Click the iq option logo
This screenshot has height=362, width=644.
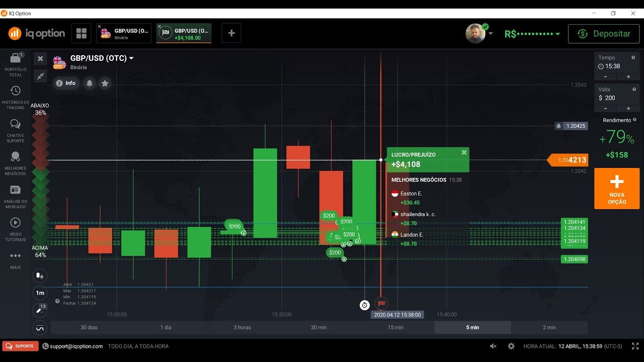[x=36, y=34]
